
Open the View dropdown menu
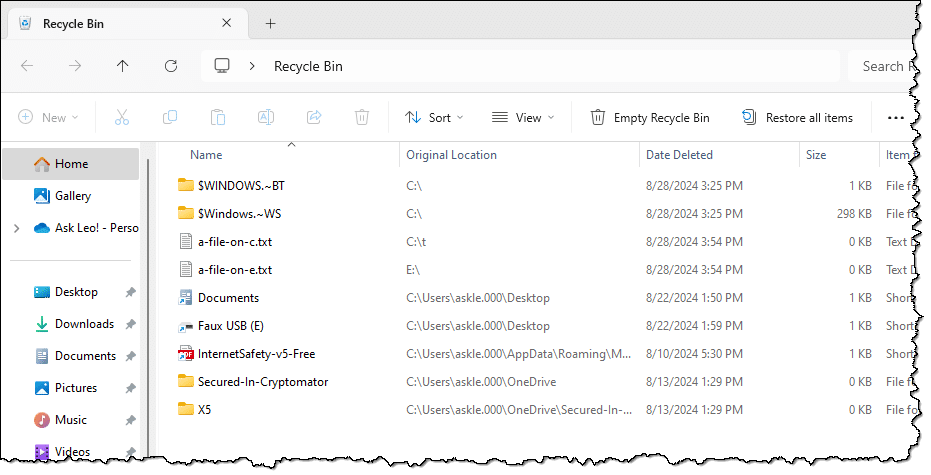(x=523, y=118)
